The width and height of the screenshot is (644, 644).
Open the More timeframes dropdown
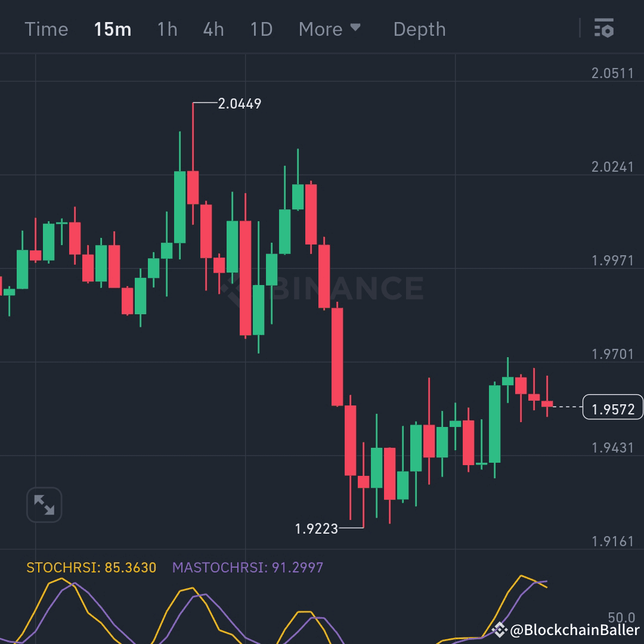pyautogui.click(x=322, y=29)
